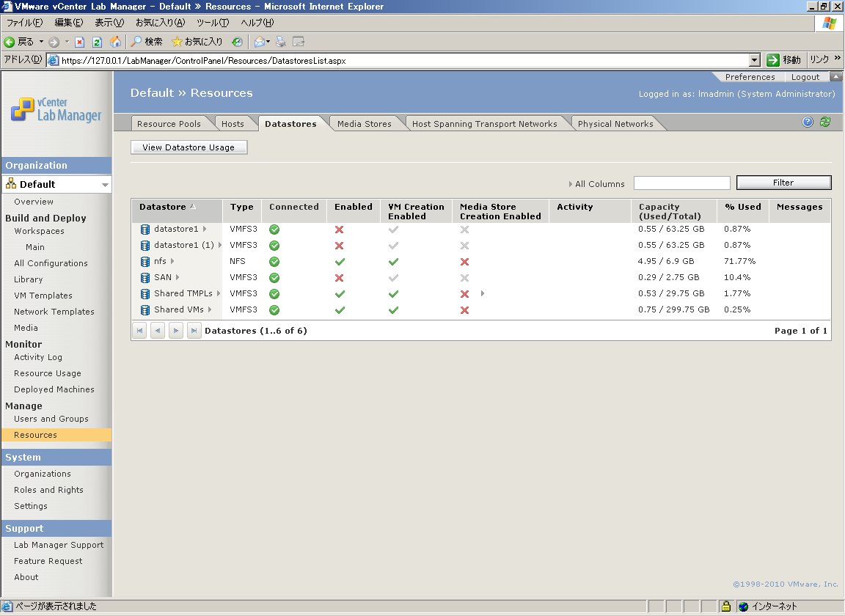Click the IE Forward arrow icon

coord(54,42)
